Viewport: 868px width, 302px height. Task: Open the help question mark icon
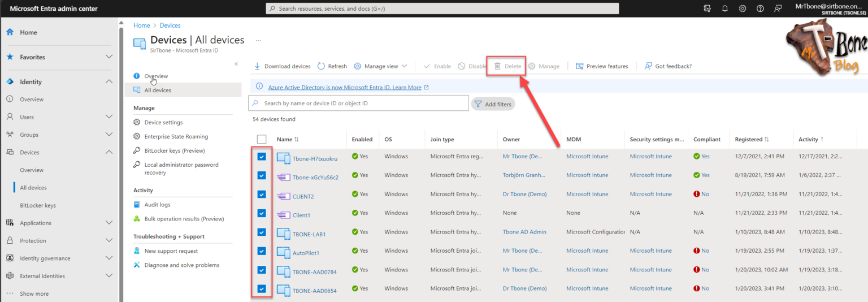click(760, 8)
